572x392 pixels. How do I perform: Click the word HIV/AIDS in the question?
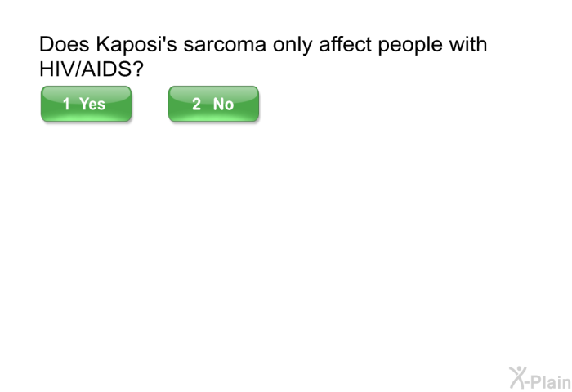(83, 70)
